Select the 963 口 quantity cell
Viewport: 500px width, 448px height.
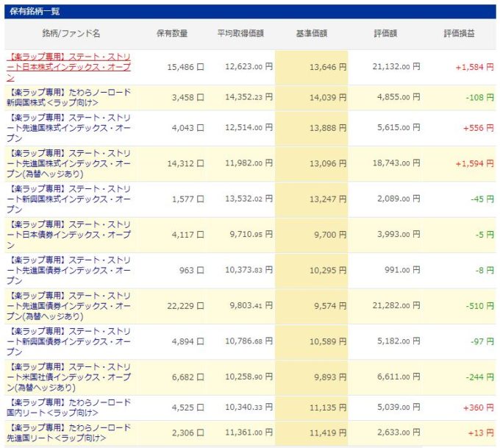191,271
